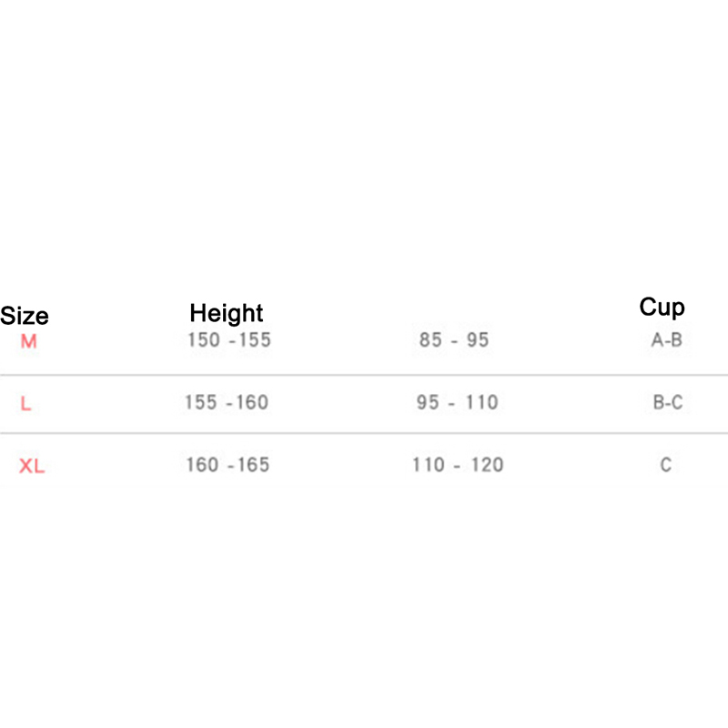728x728 pixels.
Task: Click the single C cup value
Action: pos(666,465)
